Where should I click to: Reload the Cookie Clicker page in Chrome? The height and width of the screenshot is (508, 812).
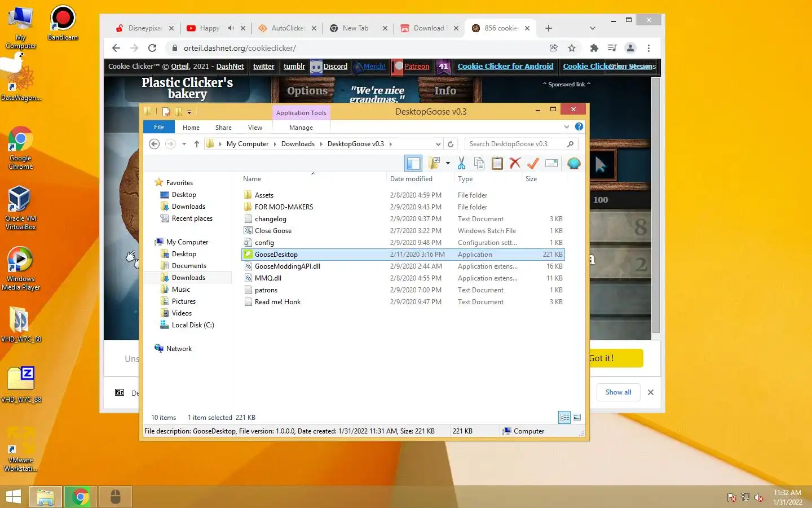tap(152, 48)
